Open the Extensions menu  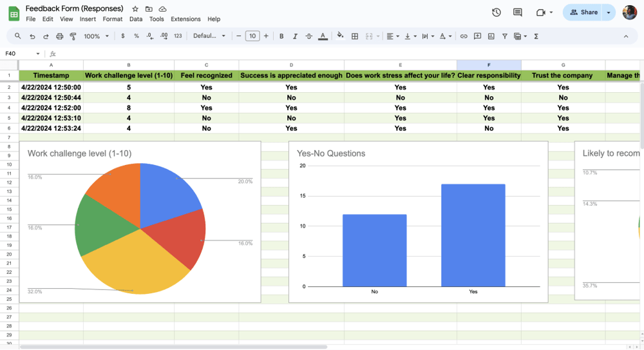[185, 19]
